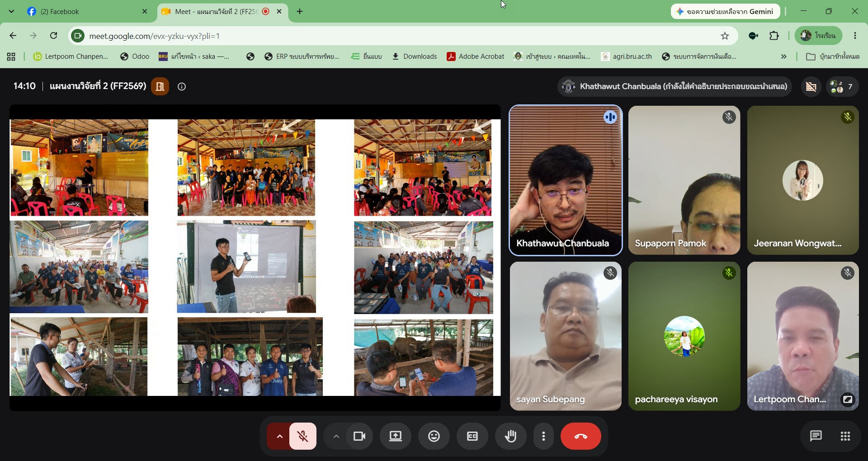Start screen sharing with Present now
This screenshot has width=868, height=461.
[396, 436]
